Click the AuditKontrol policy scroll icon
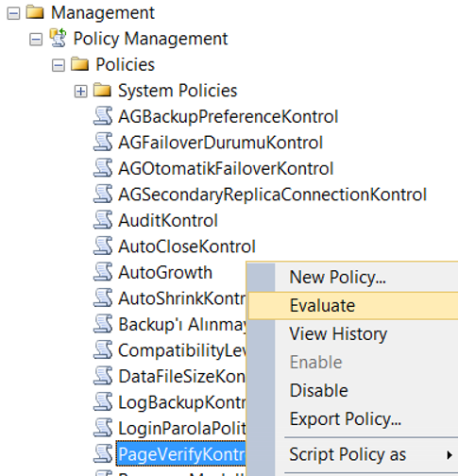458x476 pixels. [103, 220]
